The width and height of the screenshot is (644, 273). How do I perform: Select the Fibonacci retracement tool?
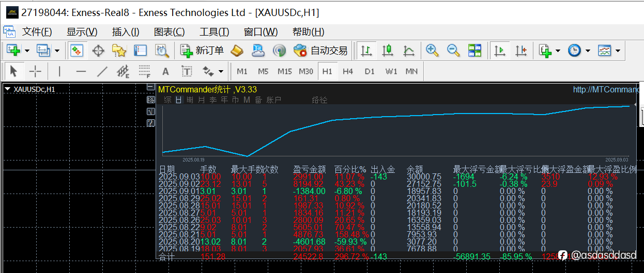[x=144, y=71]
